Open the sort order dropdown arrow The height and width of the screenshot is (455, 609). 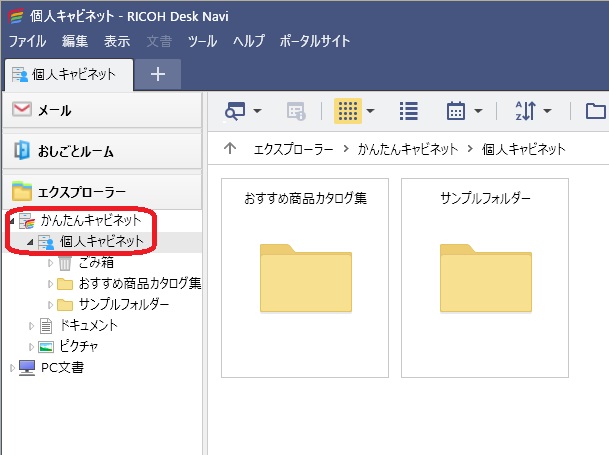(x=547, y=111)
